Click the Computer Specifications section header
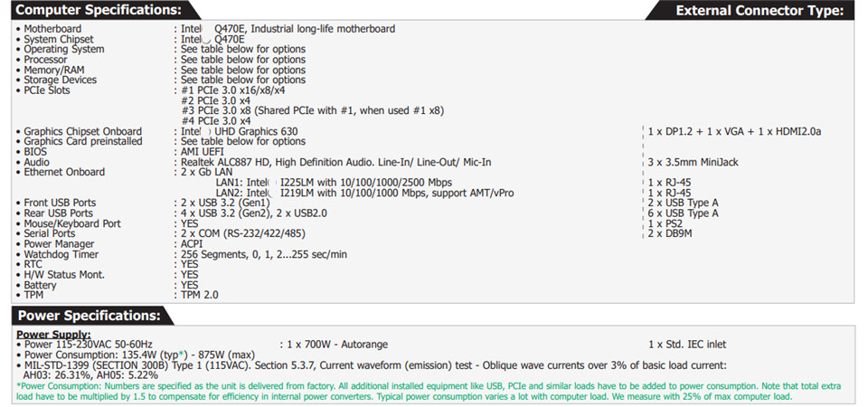The width and height of the screenshot is (868, 407). pos(97,11)
